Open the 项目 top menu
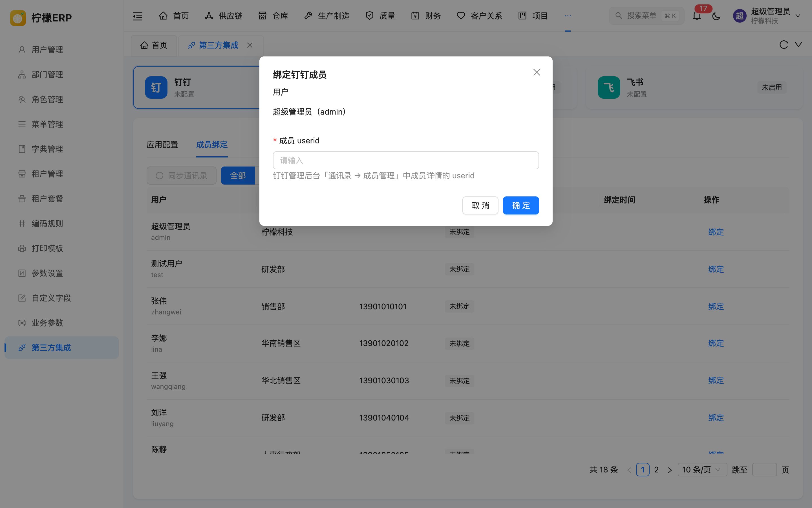Image resolution: width=812 pixels, height=508 pixels. point(533,16)
